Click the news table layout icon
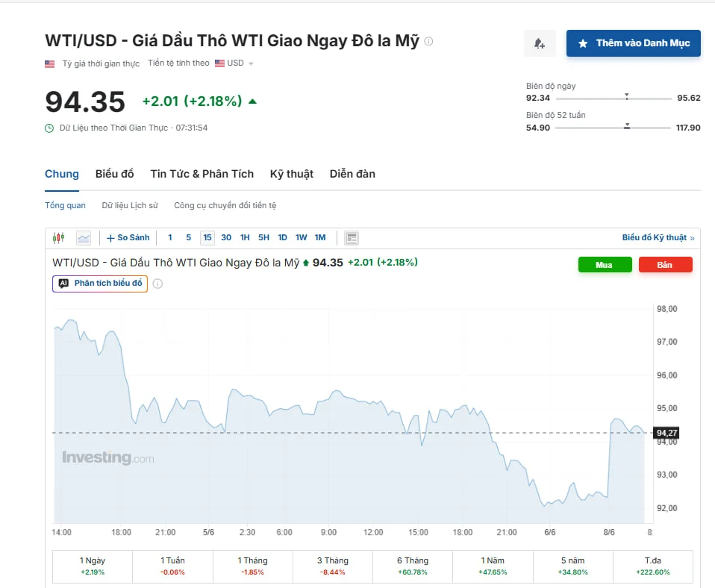The width and height of the screenshot is (715, 588). pos(352,238)
